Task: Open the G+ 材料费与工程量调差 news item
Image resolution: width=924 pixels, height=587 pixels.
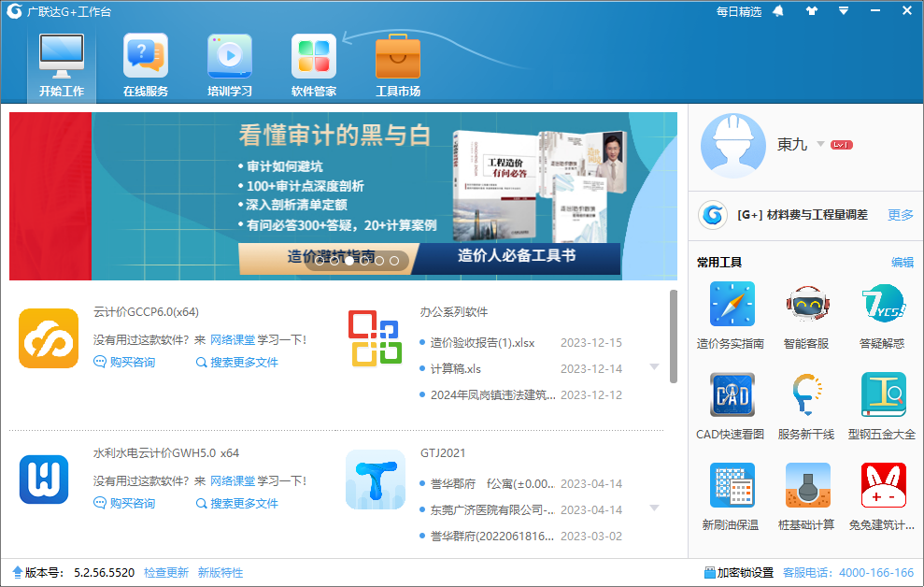Action: [x=802, y=215]
